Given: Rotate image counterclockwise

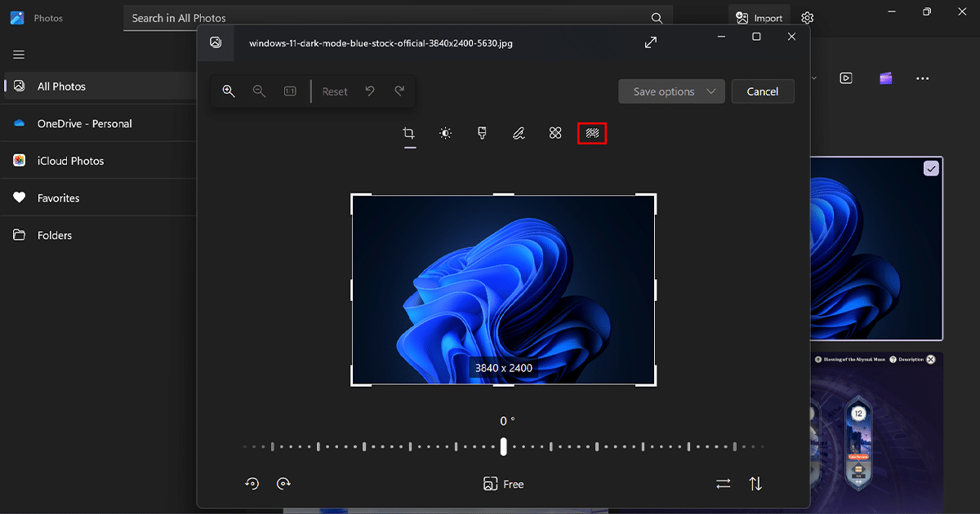Looking at the screenshot, I should coord(252,484).
